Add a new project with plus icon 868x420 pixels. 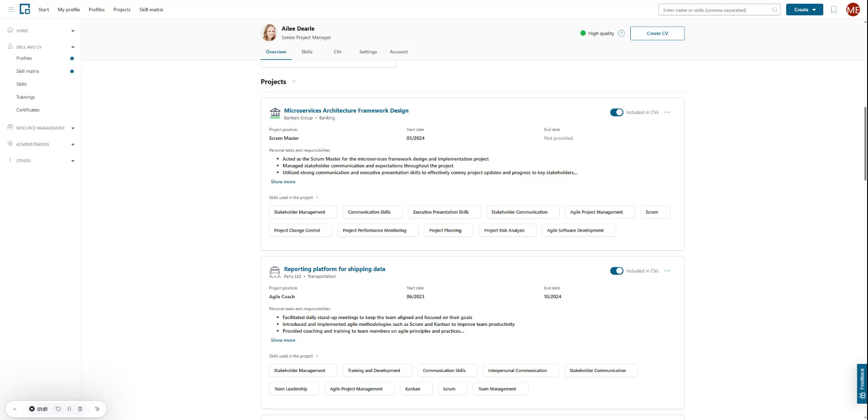[x=294, y=81]
